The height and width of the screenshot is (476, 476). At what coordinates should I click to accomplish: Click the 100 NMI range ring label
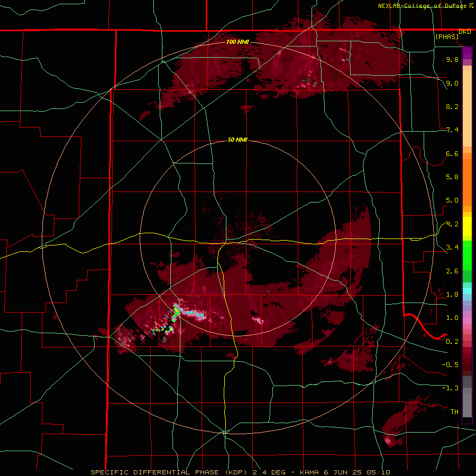point(237,42)
